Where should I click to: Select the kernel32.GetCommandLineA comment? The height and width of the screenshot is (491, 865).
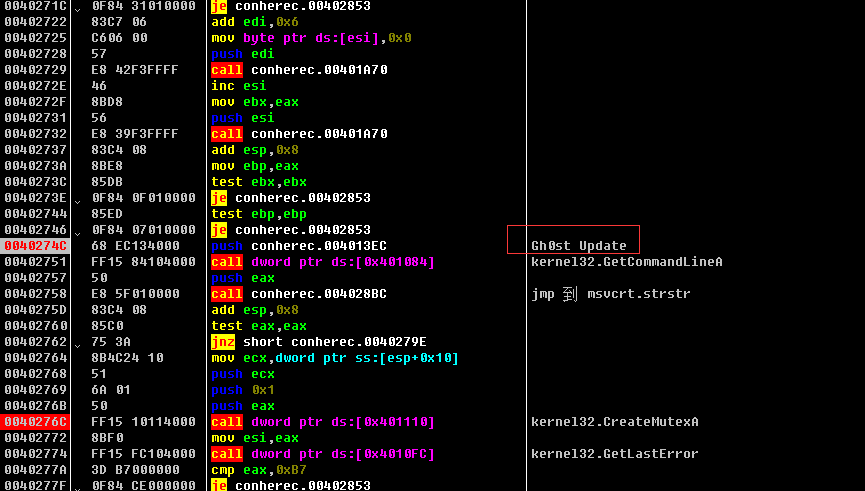point(626,262)
